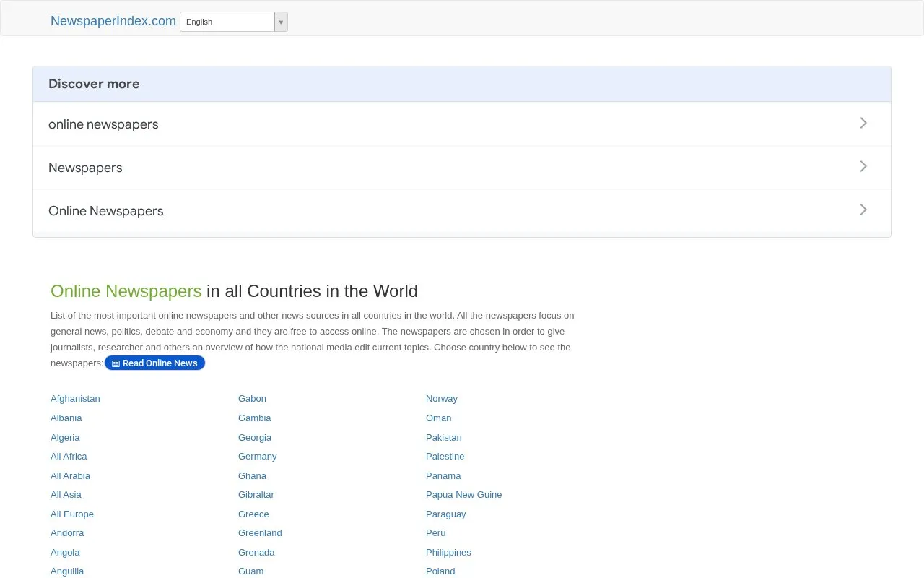
Task: Visit the Panama link
Action: click(443, 476)
